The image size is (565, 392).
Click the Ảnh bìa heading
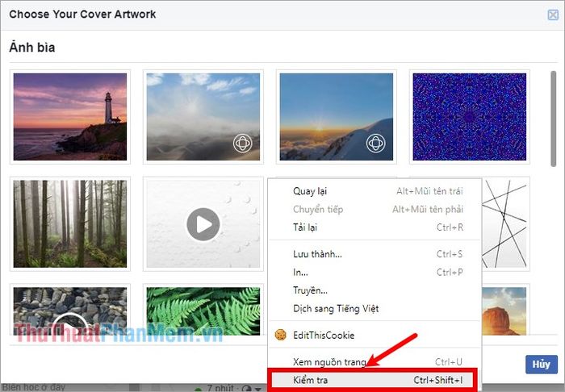point(32,48)
